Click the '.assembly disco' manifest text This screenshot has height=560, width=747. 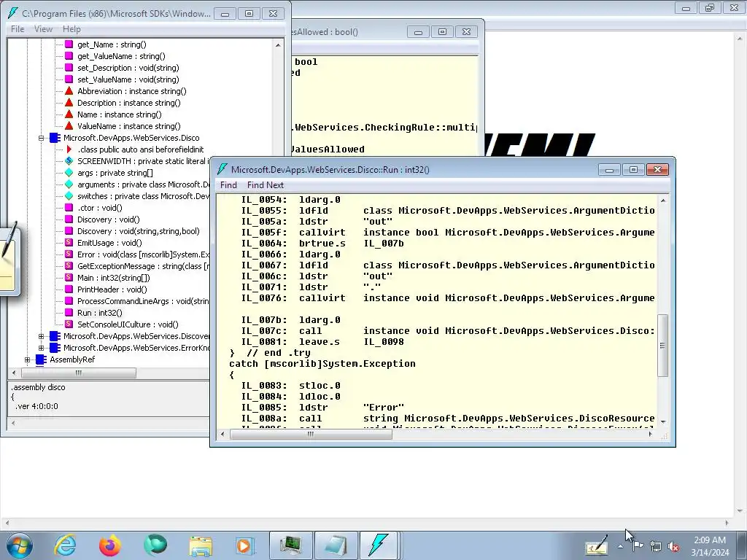38,387
